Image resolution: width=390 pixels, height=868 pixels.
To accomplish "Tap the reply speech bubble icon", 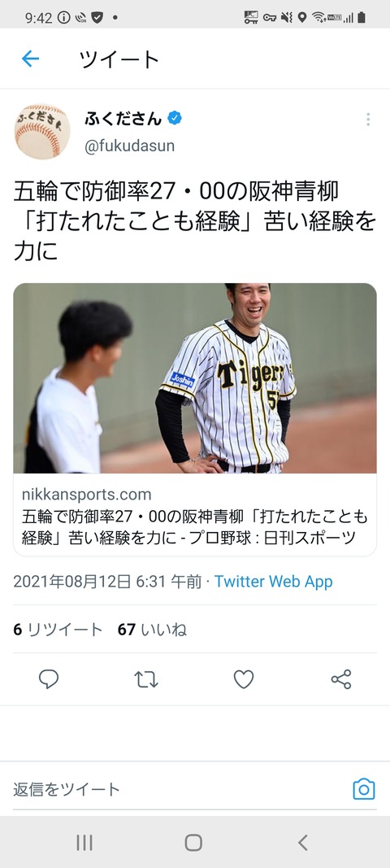I will 49,679.
